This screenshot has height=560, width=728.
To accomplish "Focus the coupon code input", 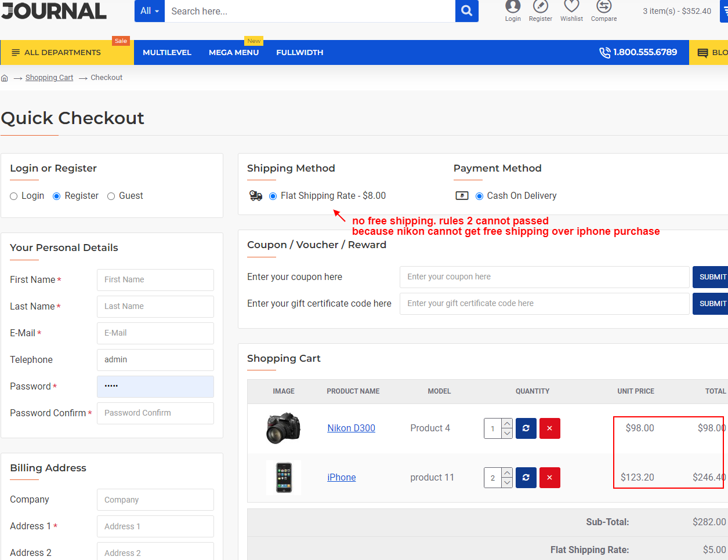I will coord(544,277).
